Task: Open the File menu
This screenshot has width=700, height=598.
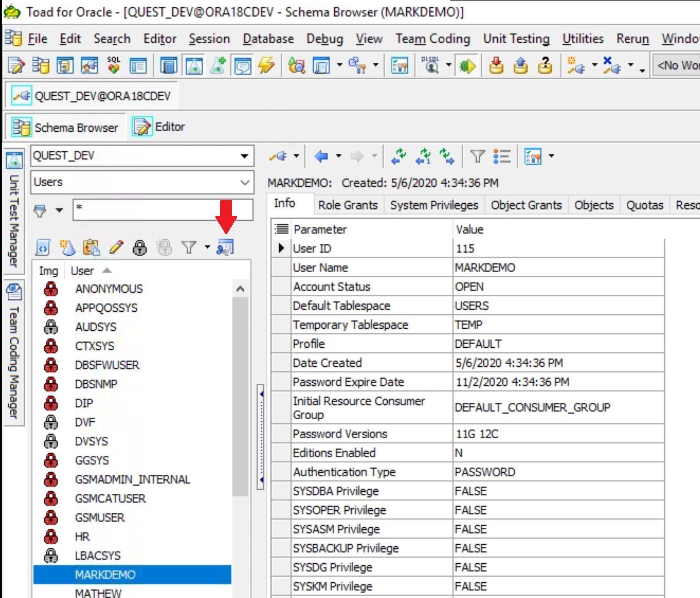Action: (x=37, y=39)
